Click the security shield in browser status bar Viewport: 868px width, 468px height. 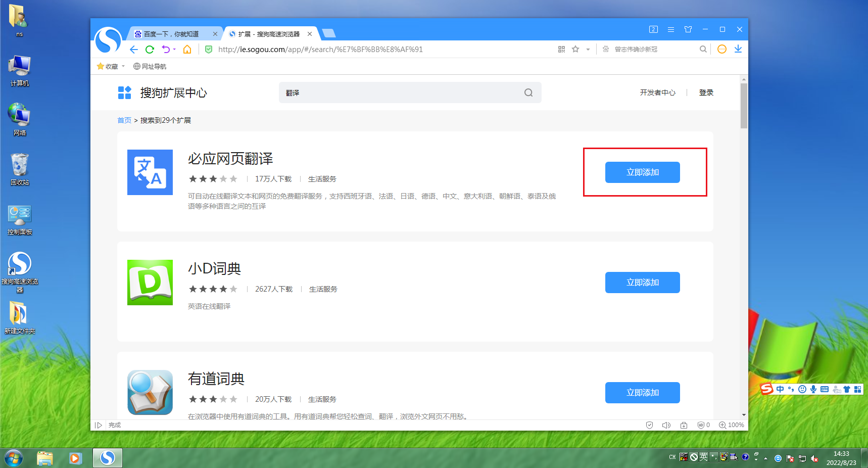[x=650, y=425]
